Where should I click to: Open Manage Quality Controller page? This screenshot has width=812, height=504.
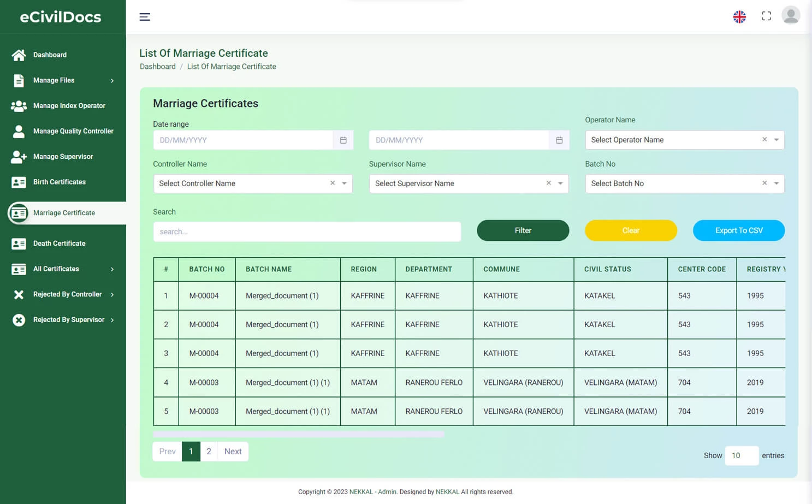click(x=73, y=131)
